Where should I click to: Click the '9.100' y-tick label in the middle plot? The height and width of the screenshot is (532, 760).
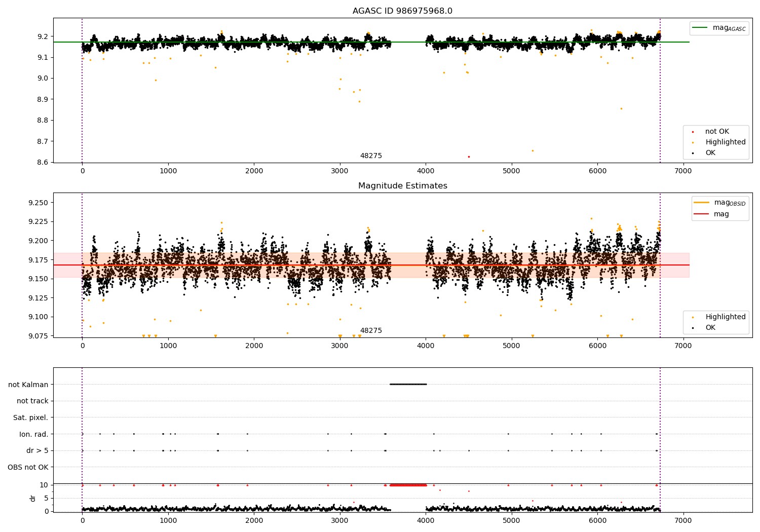(x=39, y=317)
